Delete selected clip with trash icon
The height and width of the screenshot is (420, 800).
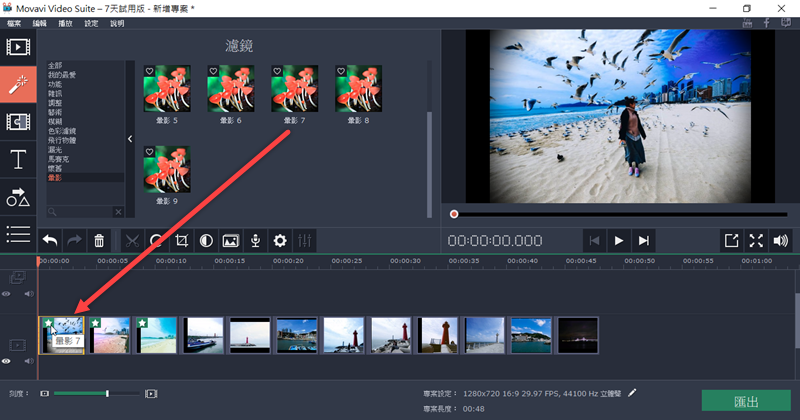tap(99, 241)
